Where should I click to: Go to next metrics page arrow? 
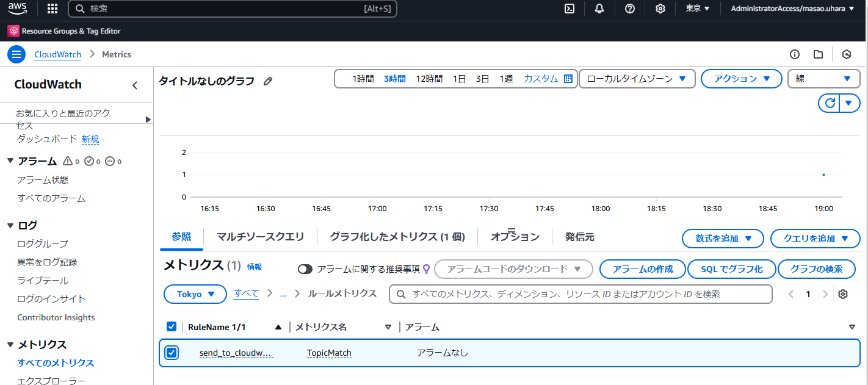point(825,294)
